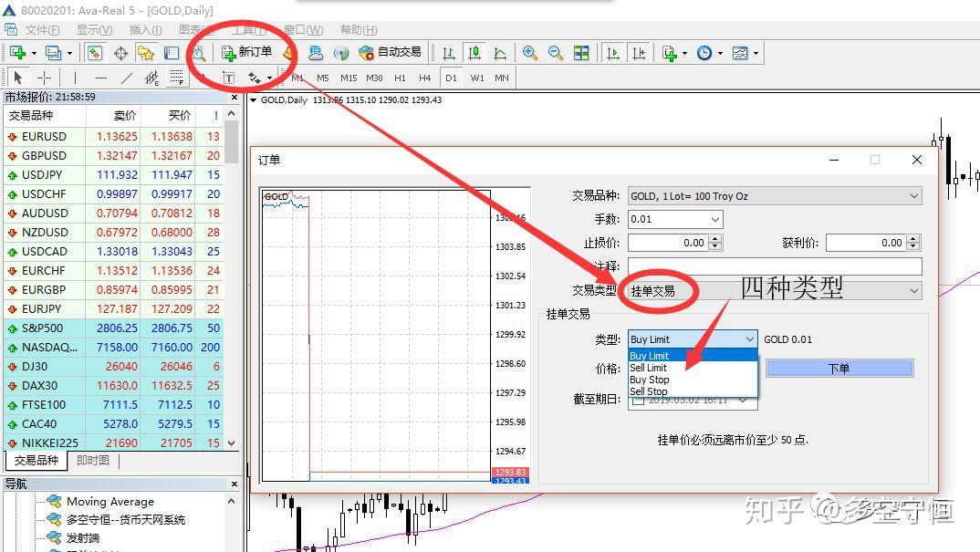Click the Market Watch vertical scrollbar
980x552 pixels.
231,277
